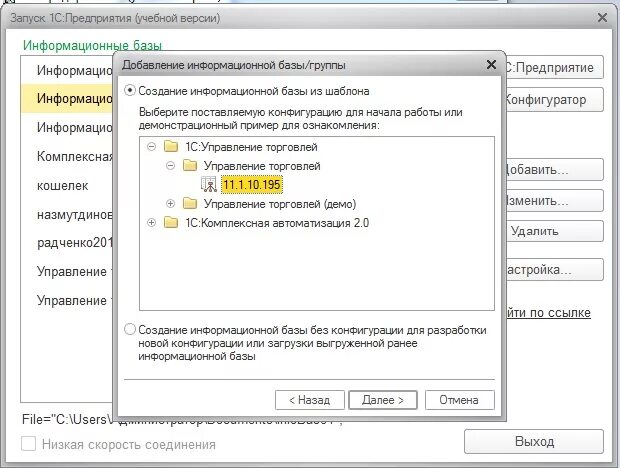The image size is (620, 468).
Task: Close the Запуск 1С:Предприятия launcher window
Action: coord(602,18)
